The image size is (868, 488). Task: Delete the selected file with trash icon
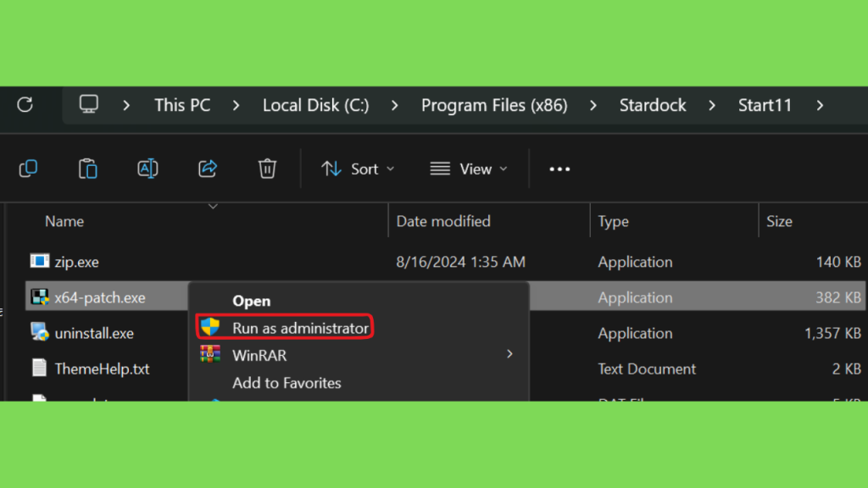(267, 169)
